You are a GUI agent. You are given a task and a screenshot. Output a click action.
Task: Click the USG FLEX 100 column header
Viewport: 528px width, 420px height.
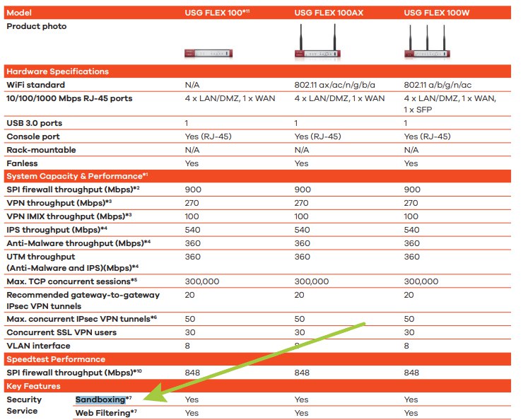click(x=217, y=13)
